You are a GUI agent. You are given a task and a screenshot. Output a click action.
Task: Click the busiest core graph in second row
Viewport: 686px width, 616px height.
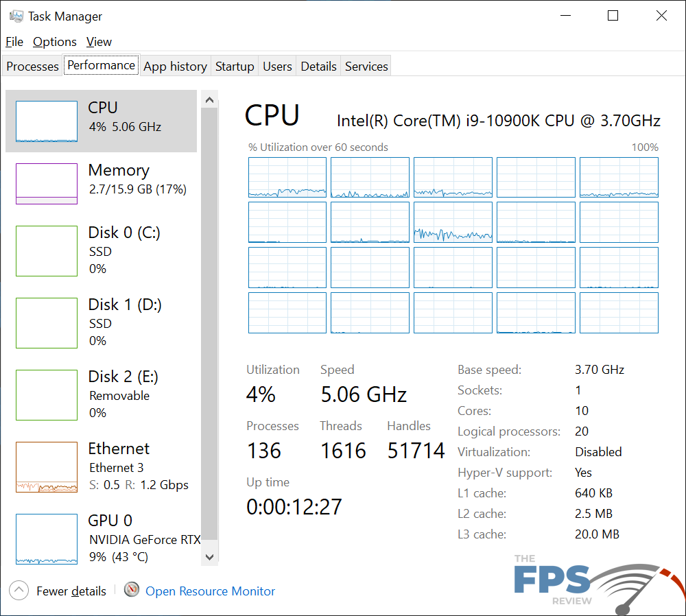pos(453,222)
